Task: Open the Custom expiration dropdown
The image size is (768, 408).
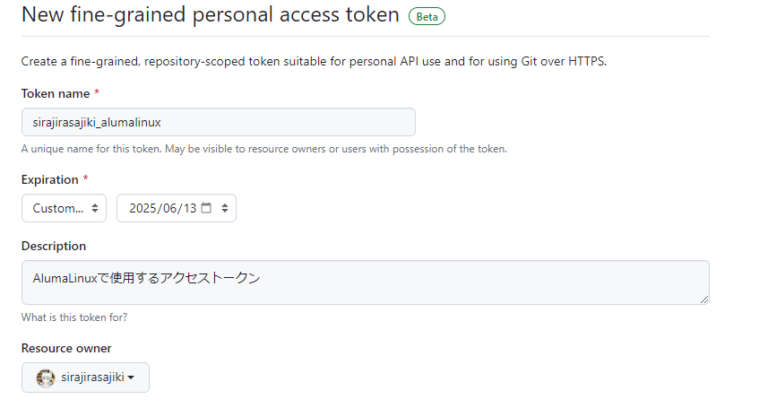Action: (x=64, y=208)
